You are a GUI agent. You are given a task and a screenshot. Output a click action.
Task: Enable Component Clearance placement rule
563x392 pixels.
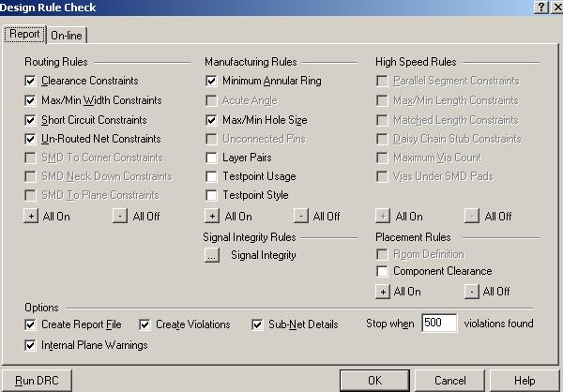(382, 271)
